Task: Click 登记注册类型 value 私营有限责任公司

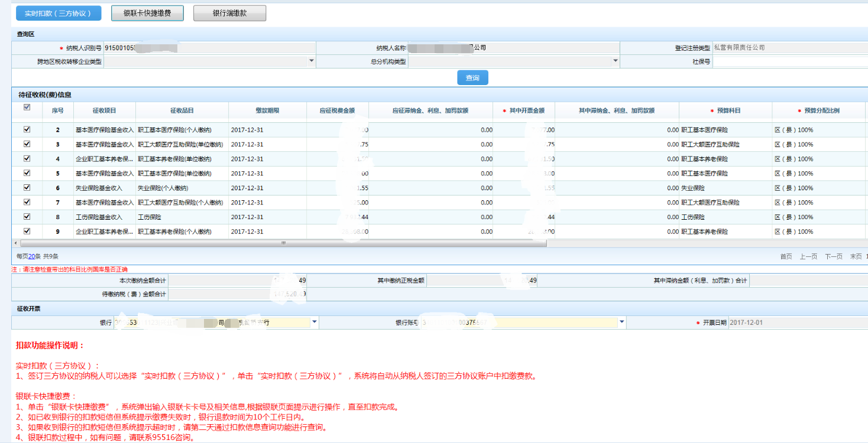Action: coord(739,48)
